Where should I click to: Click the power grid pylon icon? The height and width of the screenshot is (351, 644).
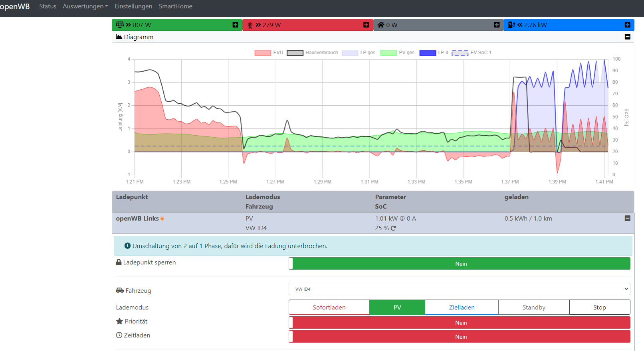click(x=250, y=25)
